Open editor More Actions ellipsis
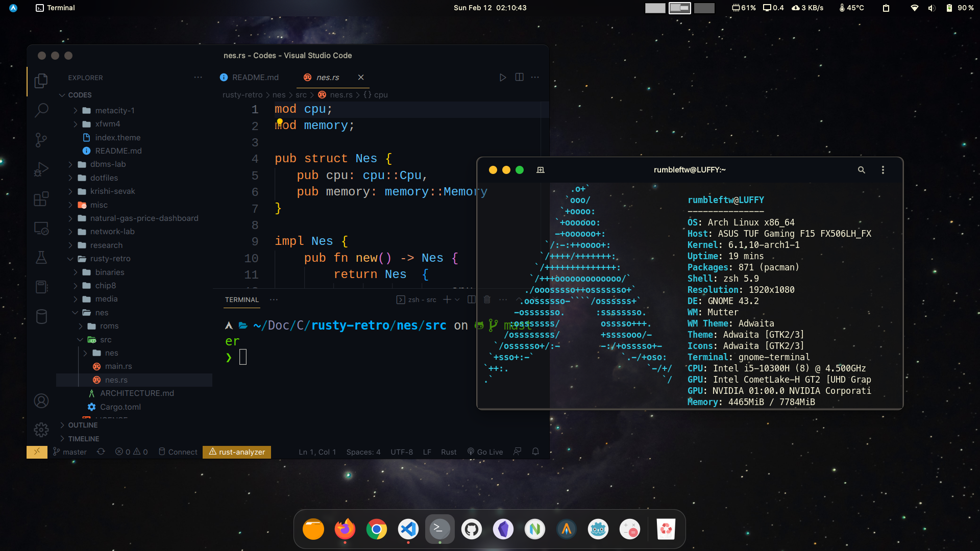This screenshot has height=551, width=980. pos(535,77)
